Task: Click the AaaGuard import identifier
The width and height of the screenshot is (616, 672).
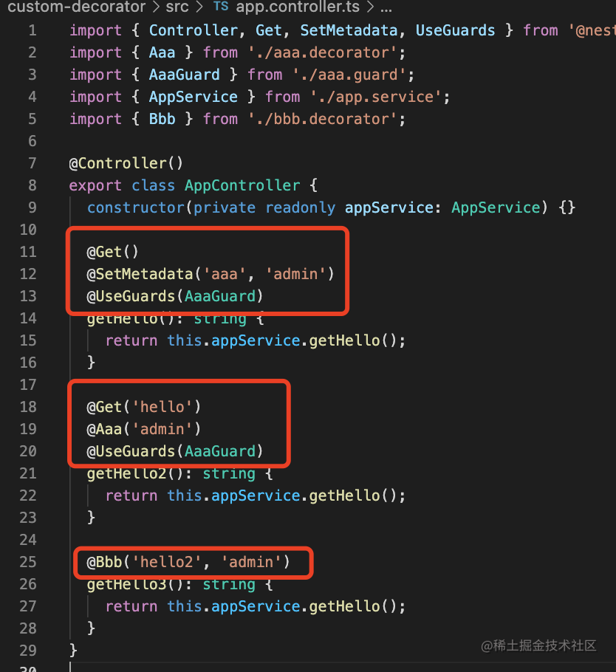Action: click(185, 75)
